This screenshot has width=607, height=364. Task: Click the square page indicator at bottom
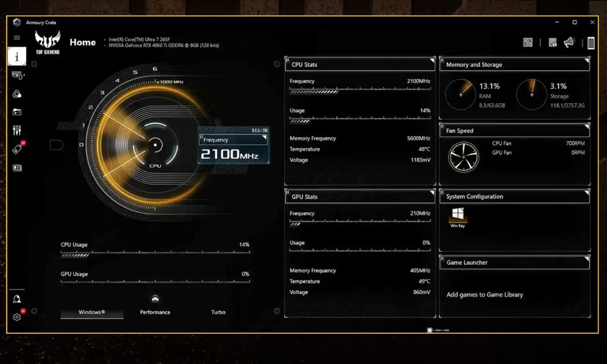[x=430, y=330]
